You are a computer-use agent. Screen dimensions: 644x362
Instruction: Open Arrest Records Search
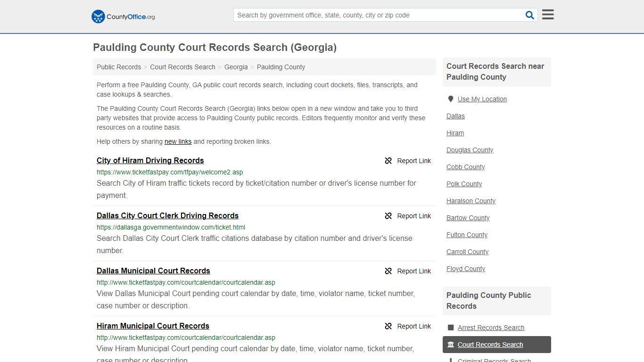pyautogui.click(x=491, y=327)
